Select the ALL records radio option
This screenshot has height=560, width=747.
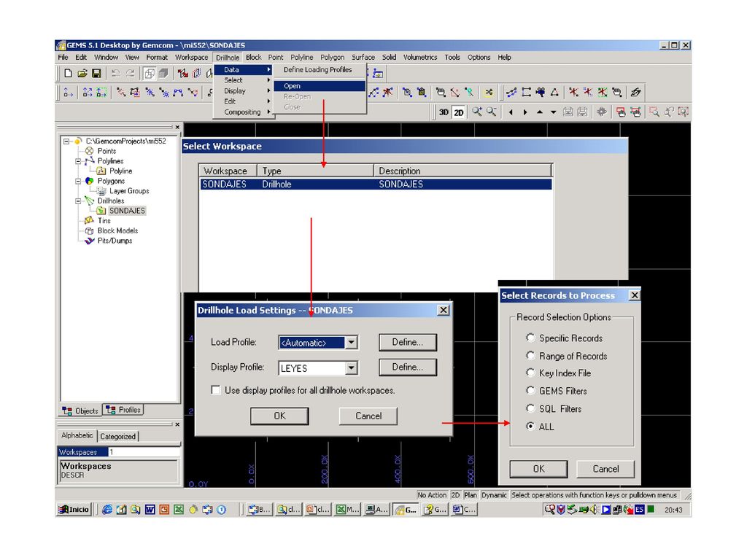coord(530,426)
